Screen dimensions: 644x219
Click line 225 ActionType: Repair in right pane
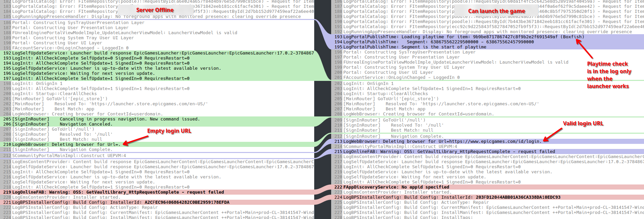[416, 202]
